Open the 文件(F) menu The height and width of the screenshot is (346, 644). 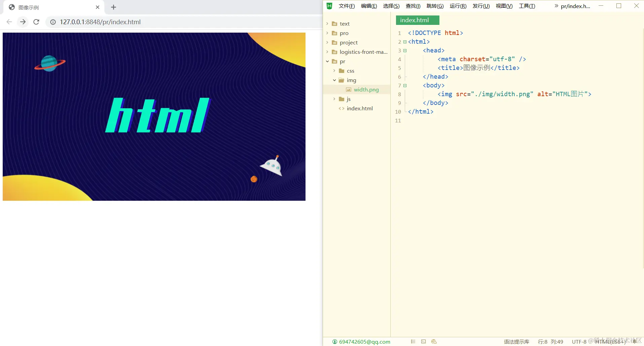(x=347, y=6)
